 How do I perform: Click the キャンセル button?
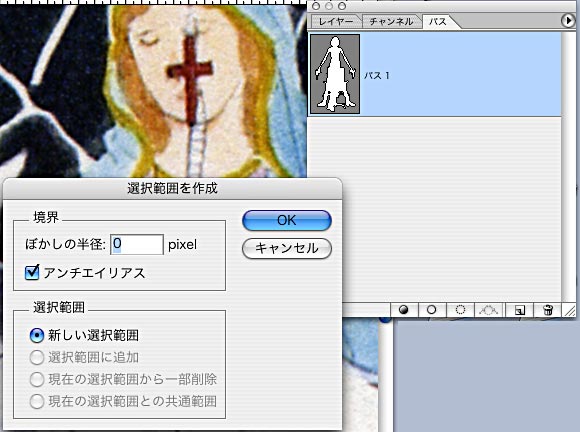pyautogui.click(x=287, y=248)
